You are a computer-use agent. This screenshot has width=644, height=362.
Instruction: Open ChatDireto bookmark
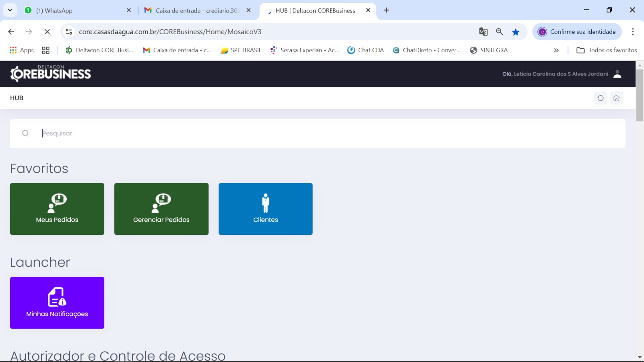click(x=427, y=50)
